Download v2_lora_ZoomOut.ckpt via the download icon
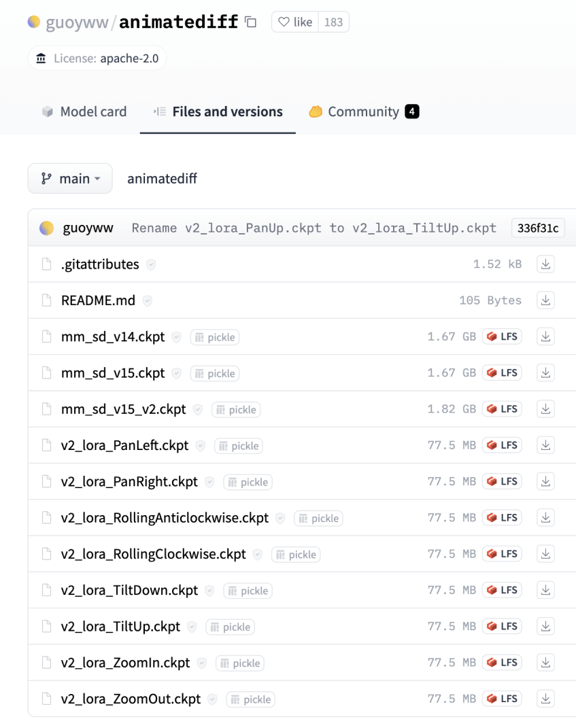This screenshot has width=576, height=728. coord(545,699)
